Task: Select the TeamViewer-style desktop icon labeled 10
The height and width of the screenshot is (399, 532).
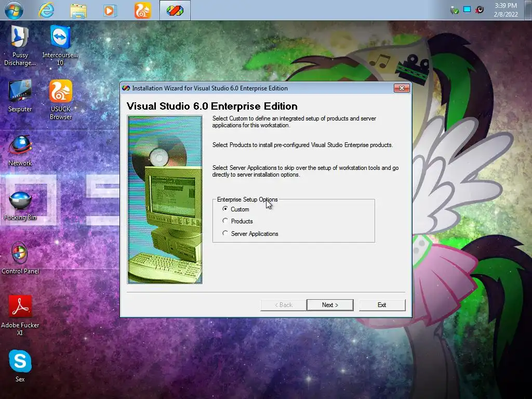Action: [x=60, y=46]
